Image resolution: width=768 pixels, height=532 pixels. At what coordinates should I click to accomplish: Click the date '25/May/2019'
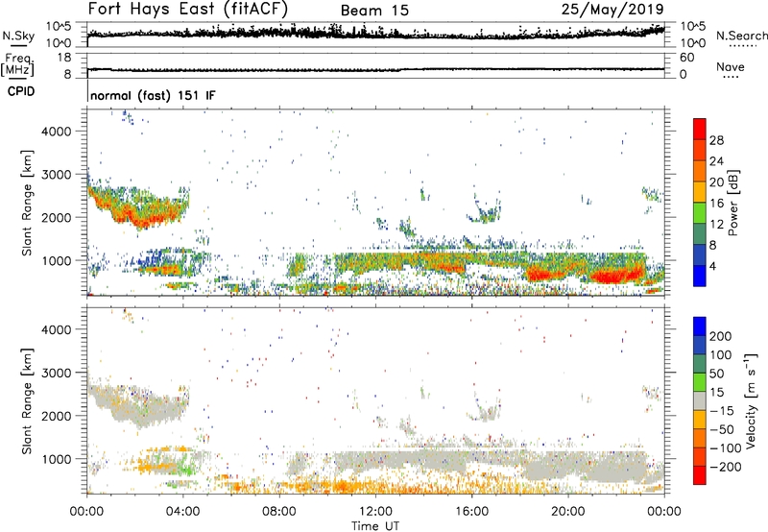(x=612, y=10)
